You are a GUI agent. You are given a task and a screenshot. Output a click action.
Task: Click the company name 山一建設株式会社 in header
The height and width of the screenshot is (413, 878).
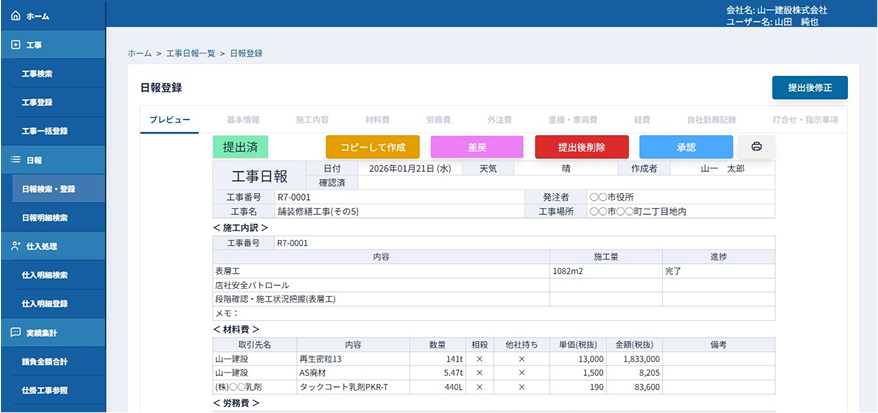pyautogui.click(x=792, y=10)
